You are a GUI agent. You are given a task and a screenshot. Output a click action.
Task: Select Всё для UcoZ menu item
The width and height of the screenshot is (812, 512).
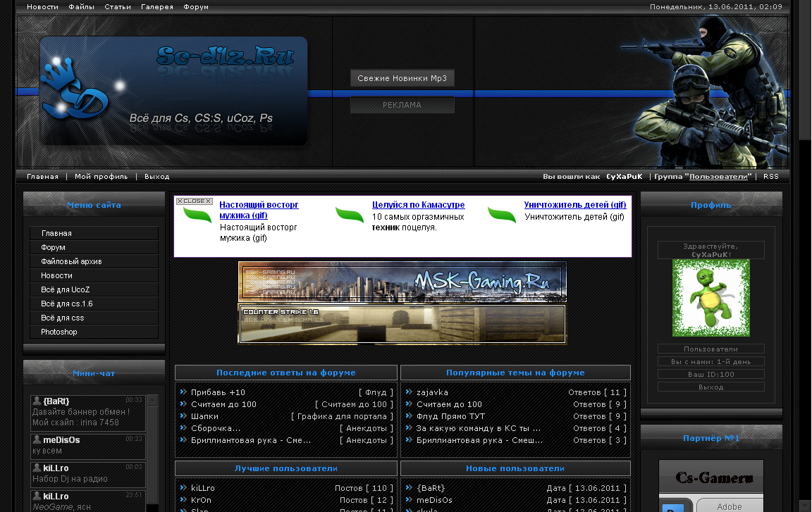click(94, 289)
